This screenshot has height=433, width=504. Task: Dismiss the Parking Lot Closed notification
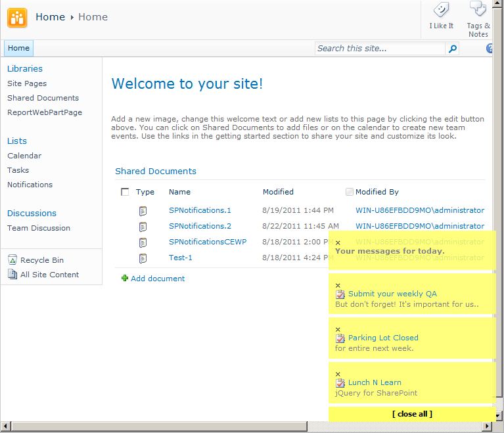(338, 329)
